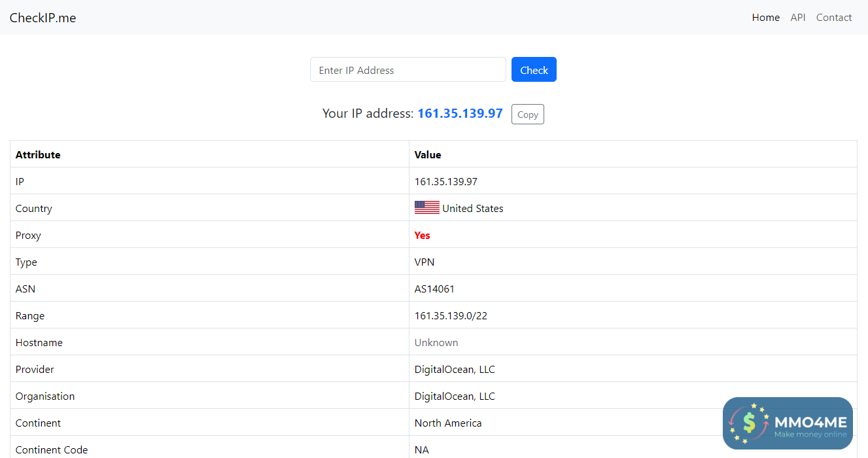Screen dimensions: 868x458
Task: Click the United States flag icon
Action: (426, 208)
